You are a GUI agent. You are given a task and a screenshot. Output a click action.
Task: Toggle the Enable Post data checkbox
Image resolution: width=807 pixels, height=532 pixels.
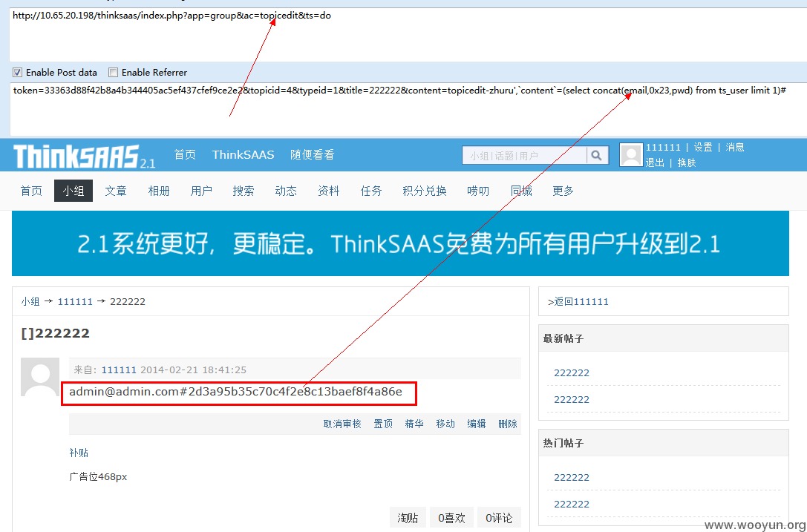tap(18, 72)
